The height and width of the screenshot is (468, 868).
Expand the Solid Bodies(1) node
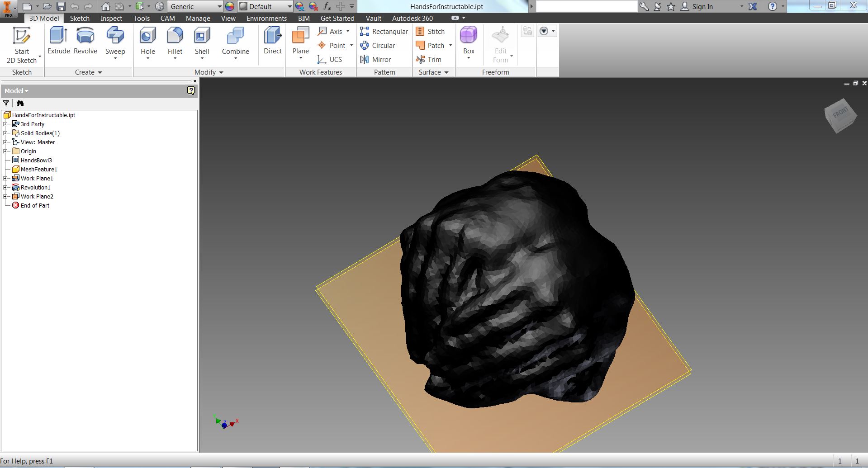click(5, 133)
